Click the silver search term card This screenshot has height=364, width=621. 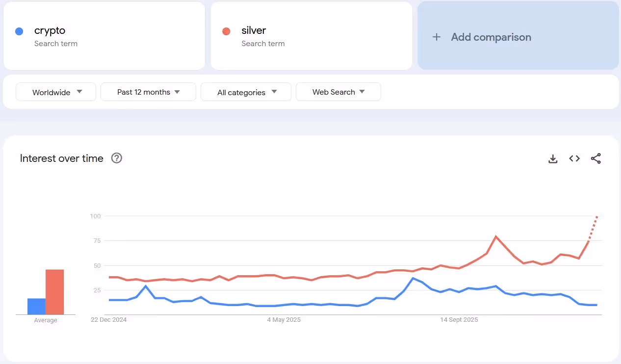click(x=311, y=36)
